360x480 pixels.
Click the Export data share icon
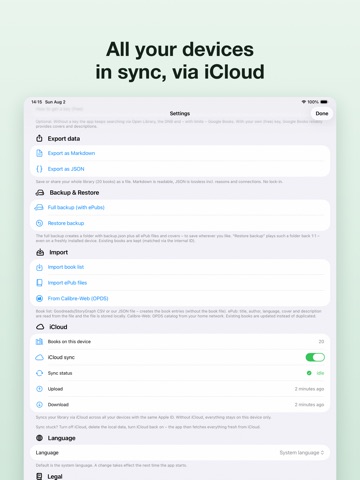coord(39,138)
